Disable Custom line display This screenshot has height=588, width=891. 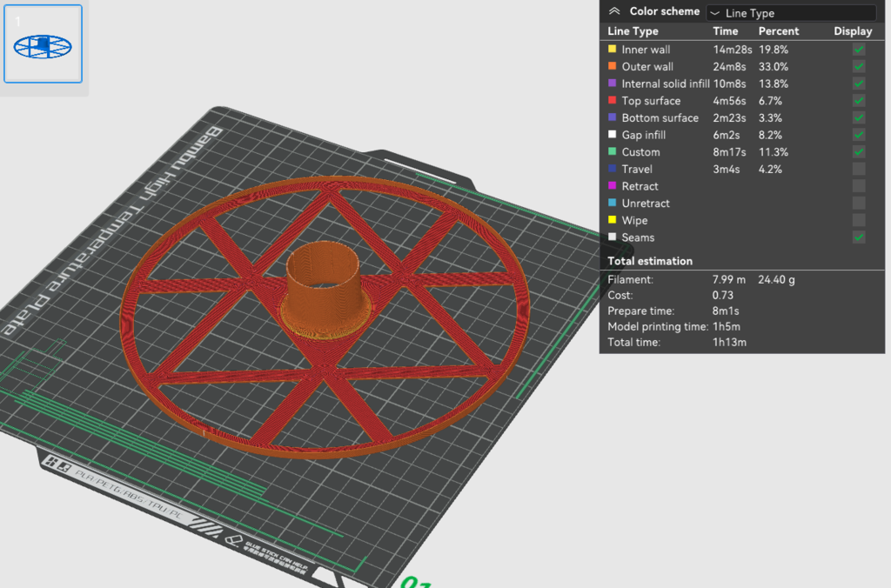[x=859, y=151]
